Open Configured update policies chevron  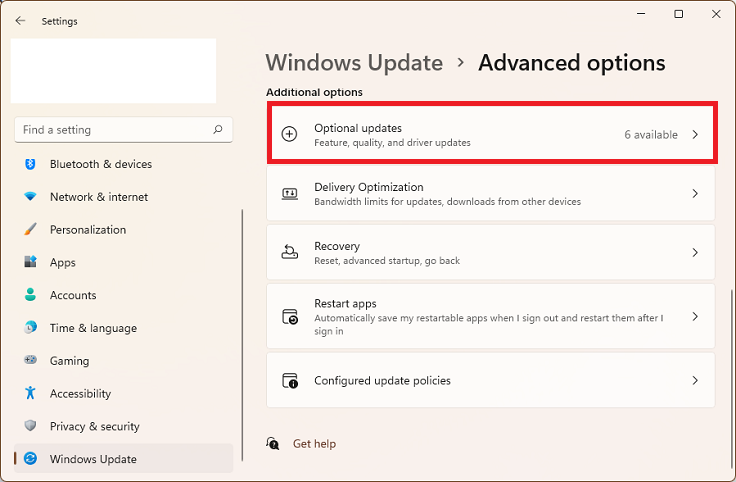[x=695, y=380]
